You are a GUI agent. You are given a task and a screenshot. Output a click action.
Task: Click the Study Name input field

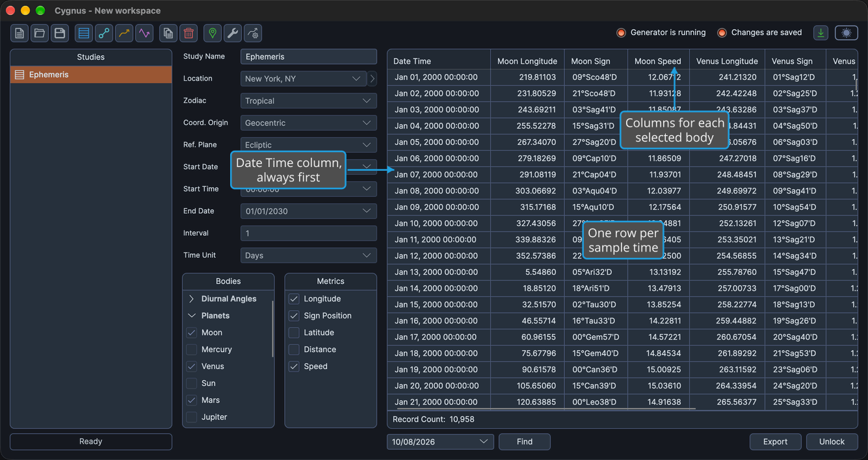(x=309, y=57)
